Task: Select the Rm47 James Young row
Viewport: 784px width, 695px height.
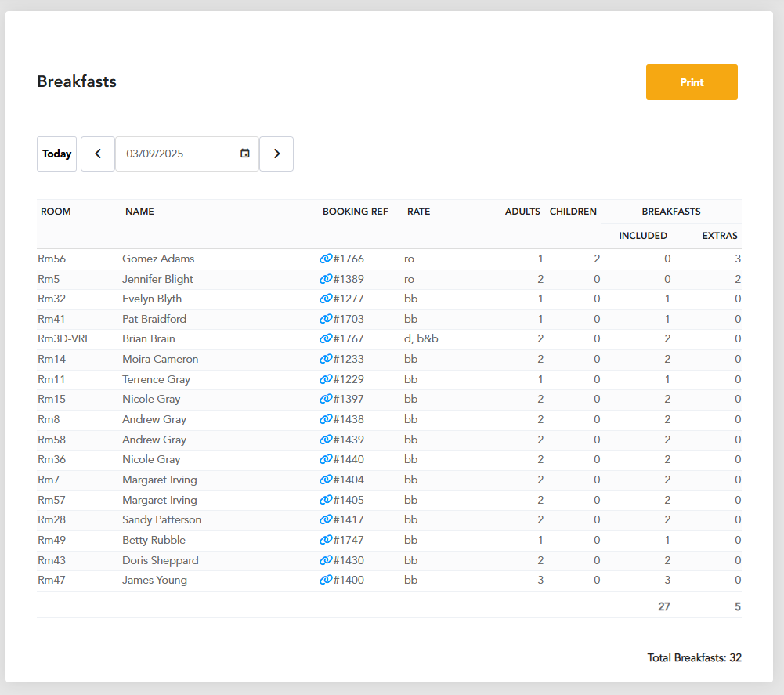Action: point(389,581)
